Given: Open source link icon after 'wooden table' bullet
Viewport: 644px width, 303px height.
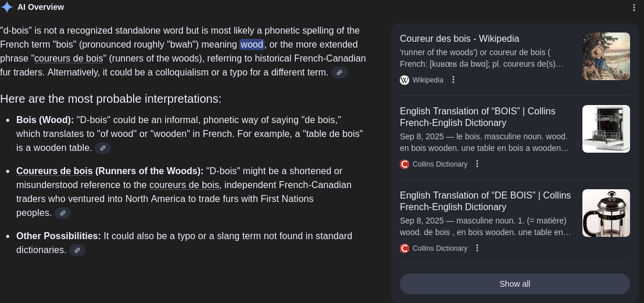Looking at the screenshot, I should pyautogui.click(x=103, y=148).
